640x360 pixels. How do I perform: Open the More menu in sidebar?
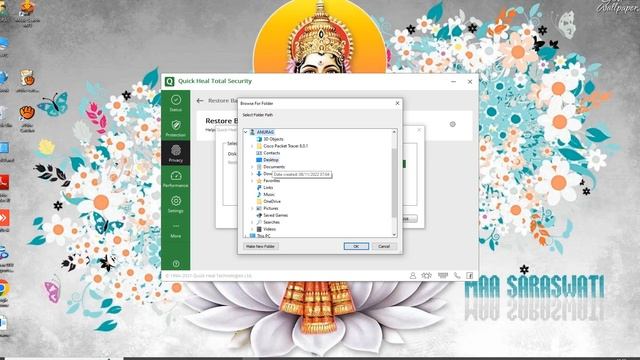pos(176,231)
